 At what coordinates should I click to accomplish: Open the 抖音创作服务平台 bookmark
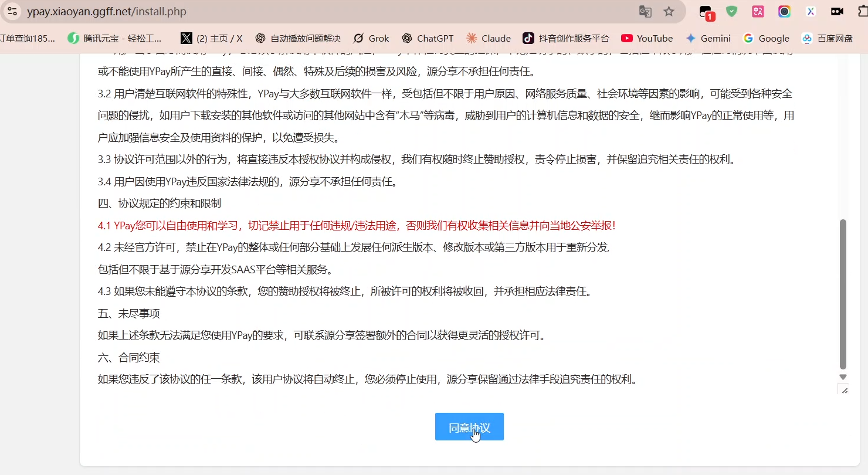(x=566, y=38)
